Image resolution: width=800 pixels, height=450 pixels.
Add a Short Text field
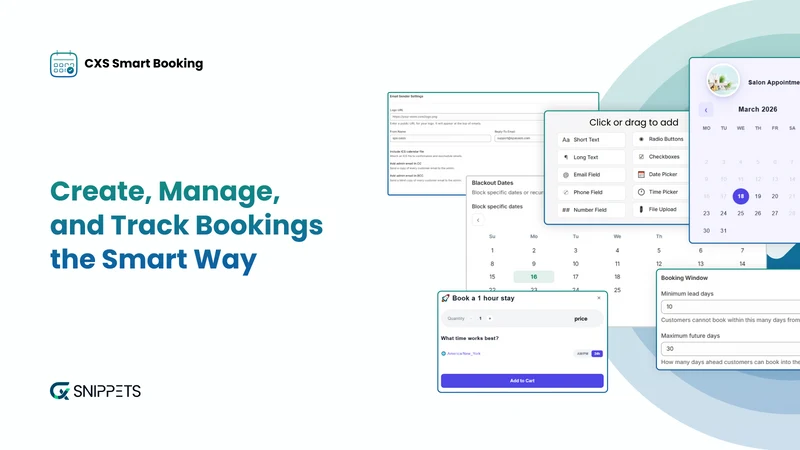pyautogui.click(x=591, y=140)
